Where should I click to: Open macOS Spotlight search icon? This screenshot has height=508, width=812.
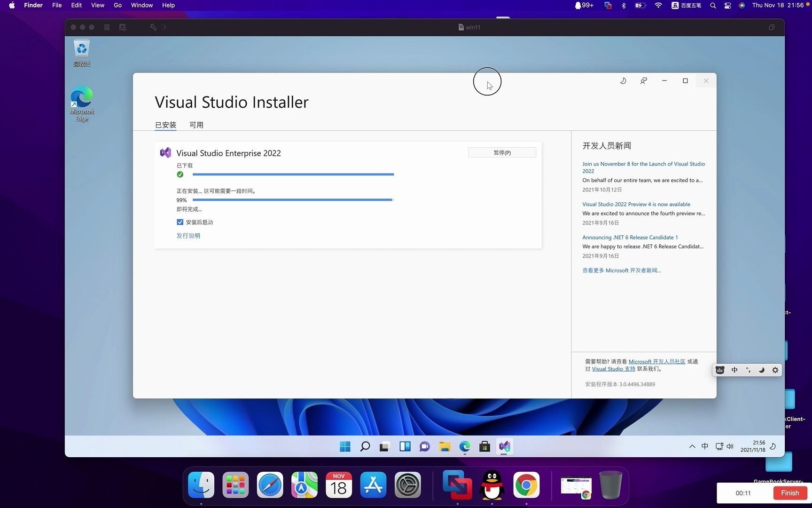click(713, 6)
